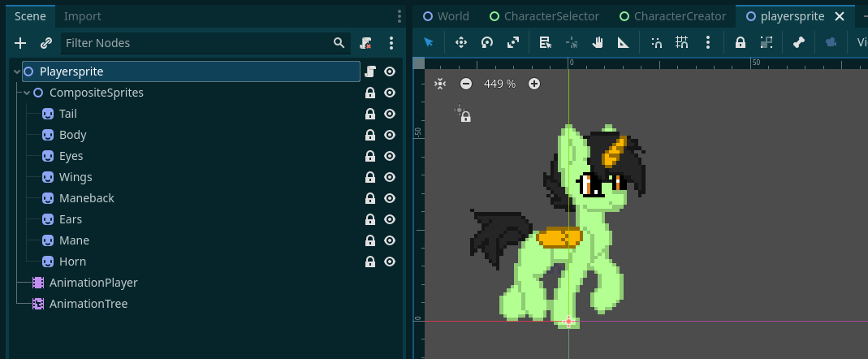This screenshot has height=359, width=868.
Task: Hide the Wings sprite
Action: [390, 177]
